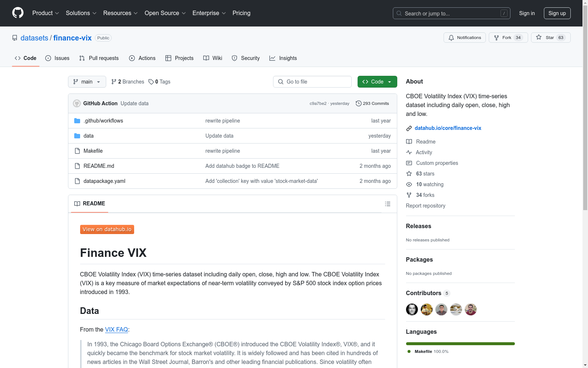Open commit hash c9a7be2
The height and width of the screenshot is (368, 588).
click(318, 103)
